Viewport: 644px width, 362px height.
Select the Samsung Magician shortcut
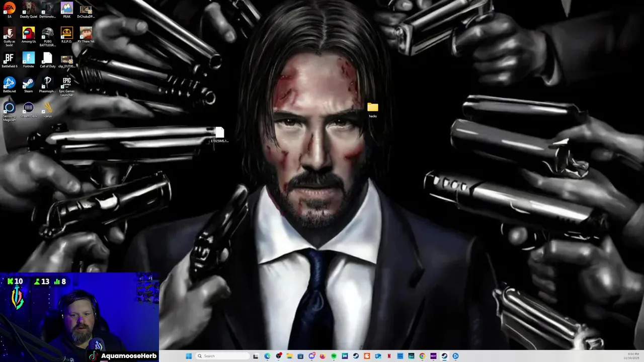[x=10, y=112]
